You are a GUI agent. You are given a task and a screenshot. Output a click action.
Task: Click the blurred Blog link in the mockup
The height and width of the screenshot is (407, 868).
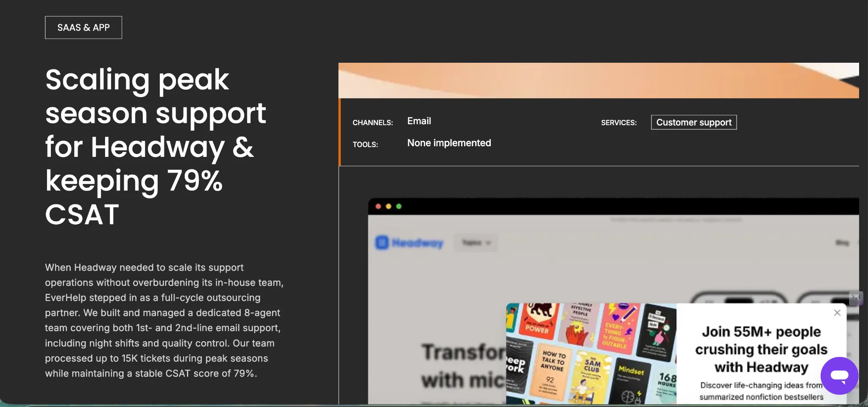(x=842, y=243)
